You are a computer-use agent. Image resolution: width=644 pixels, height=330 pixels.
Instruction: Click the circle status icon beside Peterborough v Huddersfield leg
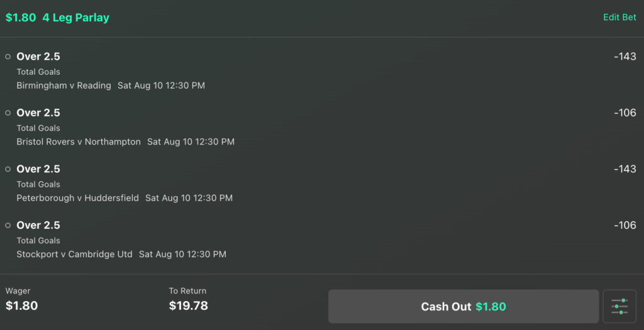(x=8, y=169)
